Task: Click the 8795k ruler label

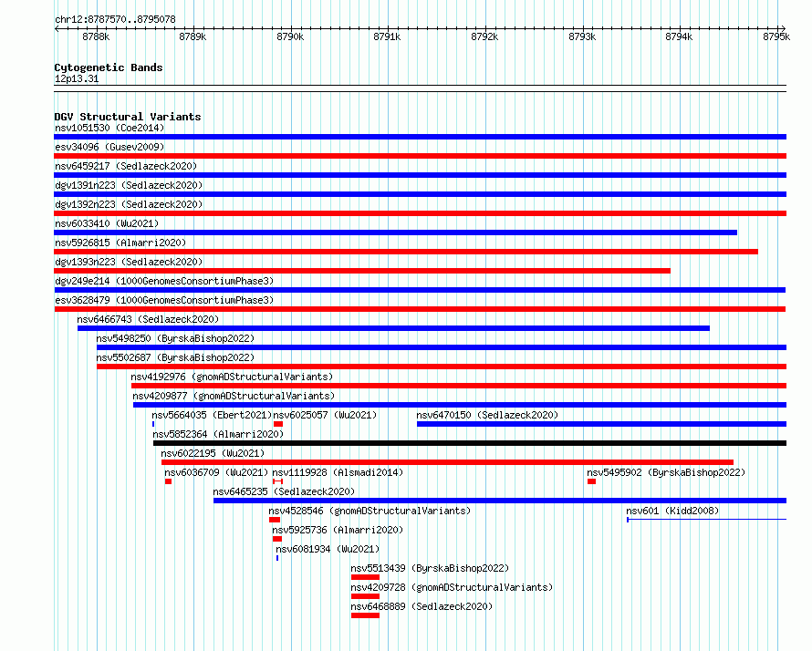Action: click(776, 36)
